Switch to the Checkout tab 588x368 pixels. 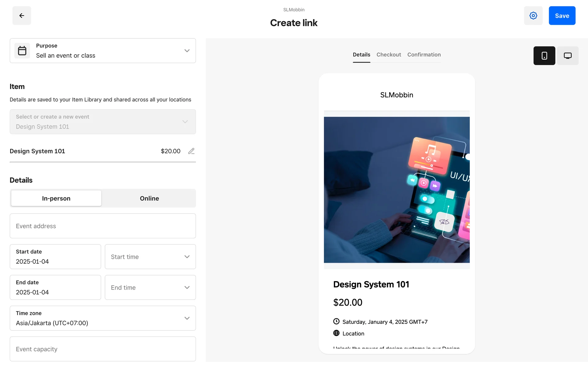point(389,55)
